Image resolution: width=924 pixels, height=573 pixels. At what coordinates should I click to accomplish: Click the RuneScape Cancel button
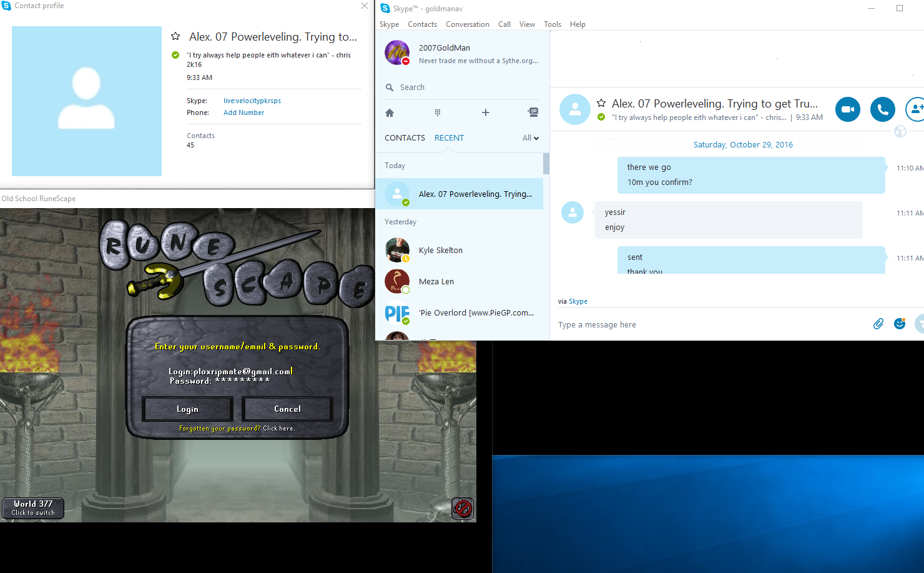(287, 409)
